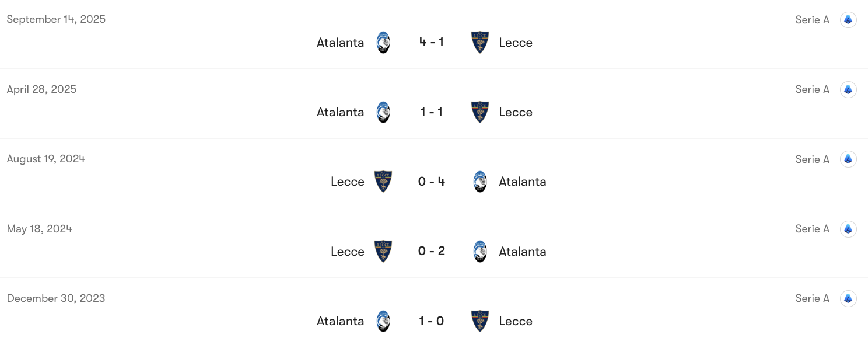Click the Lecce crest in the May 18 match
Screen dimensions: 868x341
point(383,251)
